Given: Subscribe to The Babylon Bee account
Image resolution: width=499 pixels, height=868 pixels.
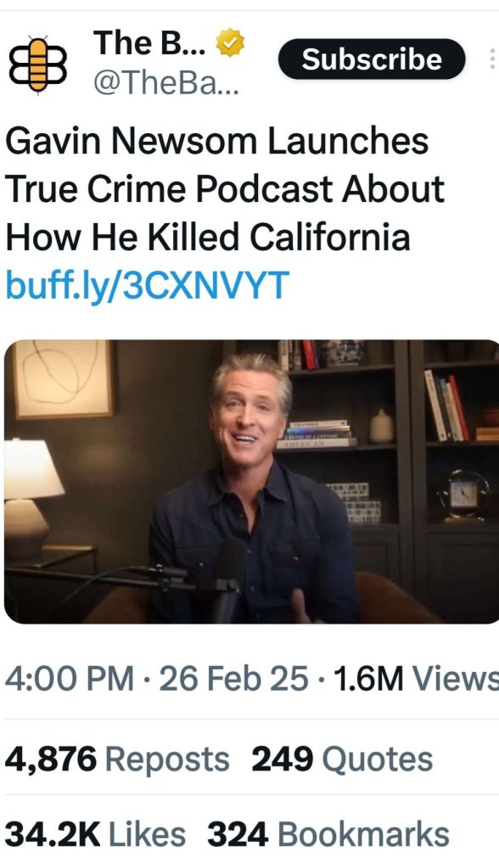Looking at the screenshot, I should [372, 59].
